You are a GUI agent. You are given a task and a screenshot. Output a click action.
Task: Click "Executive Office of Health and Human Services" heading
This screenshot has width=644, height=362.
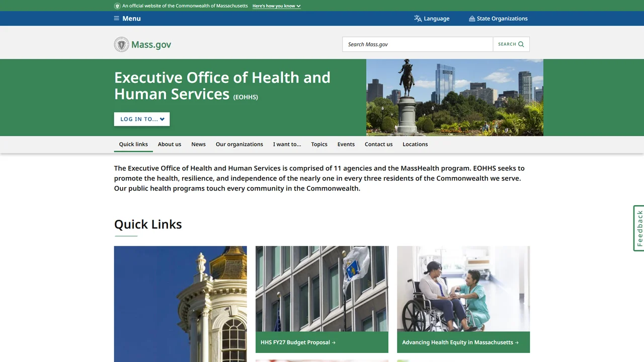click(x=222, y=85)
